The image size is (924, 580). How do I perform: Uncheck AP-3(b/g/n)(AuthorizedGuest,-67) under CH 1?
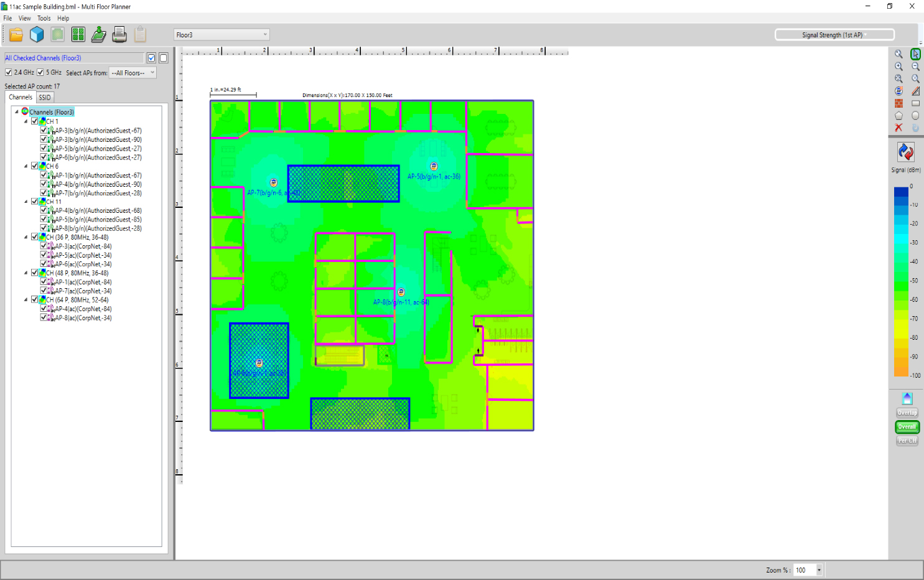click(x=44, y=131)
